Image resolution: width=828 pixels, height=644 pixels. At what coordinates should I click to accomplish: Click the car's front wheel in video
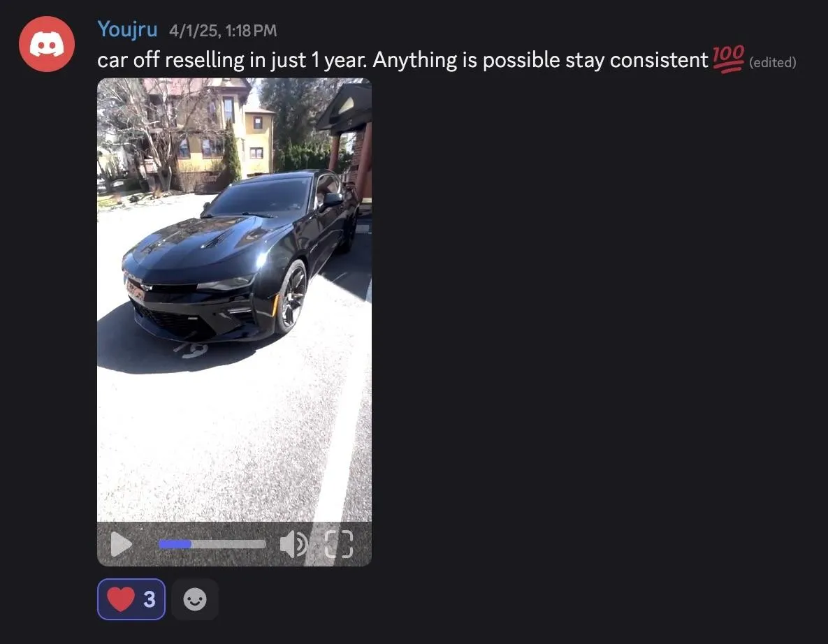(x=291, y=297)
